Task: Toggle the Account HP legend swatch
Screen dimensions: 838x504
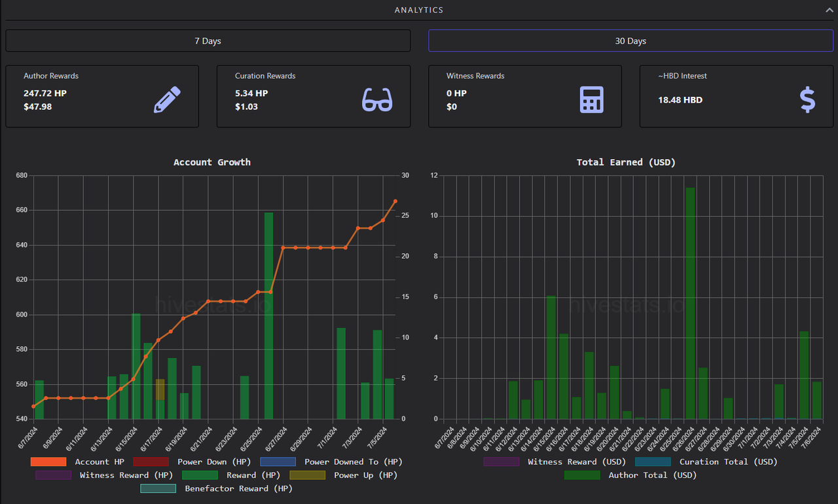Action: tap(48, 462)
